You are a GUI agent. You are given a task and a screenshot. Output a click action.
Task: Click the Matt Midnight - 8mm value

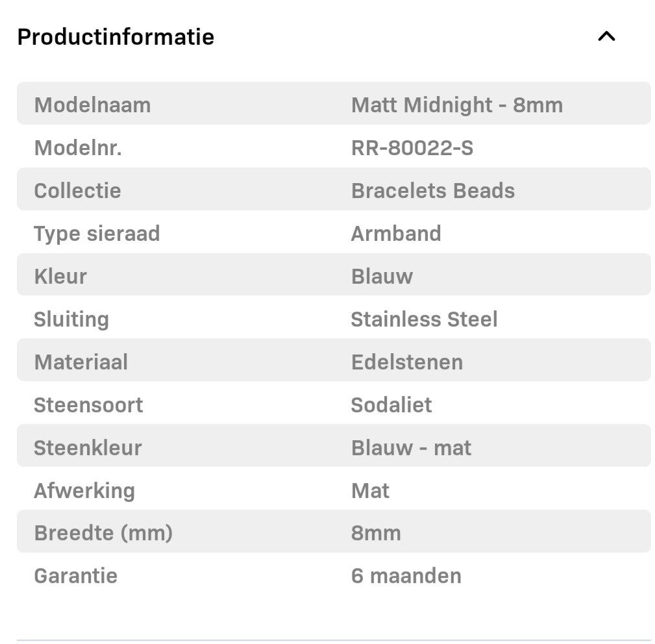(456, 105)
